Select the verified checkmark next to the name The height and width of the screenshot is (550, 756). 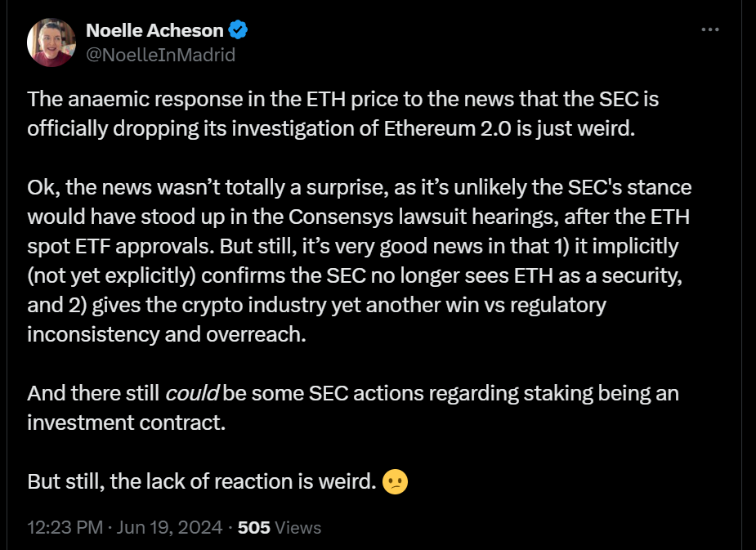pos(237,29)
